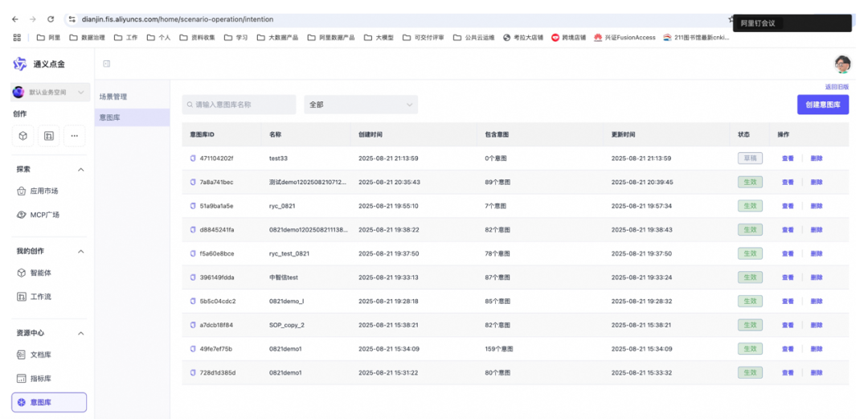The width and height of the screenshot is (868, 419).
Task: View the 0821demo_l intent library
Action: pyautogui.click(x=788, y=302)
